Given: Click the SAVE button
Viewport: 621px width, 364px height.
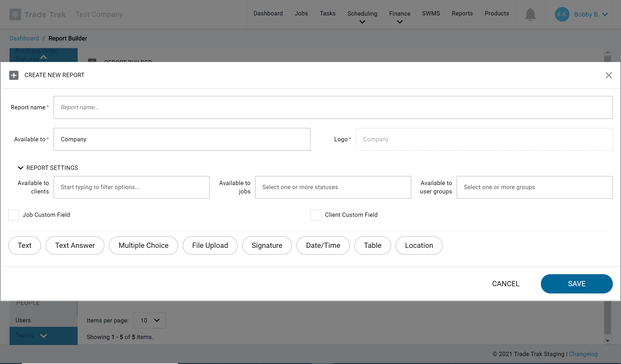Looking at the screenshot, I should [x=577, y=284].
